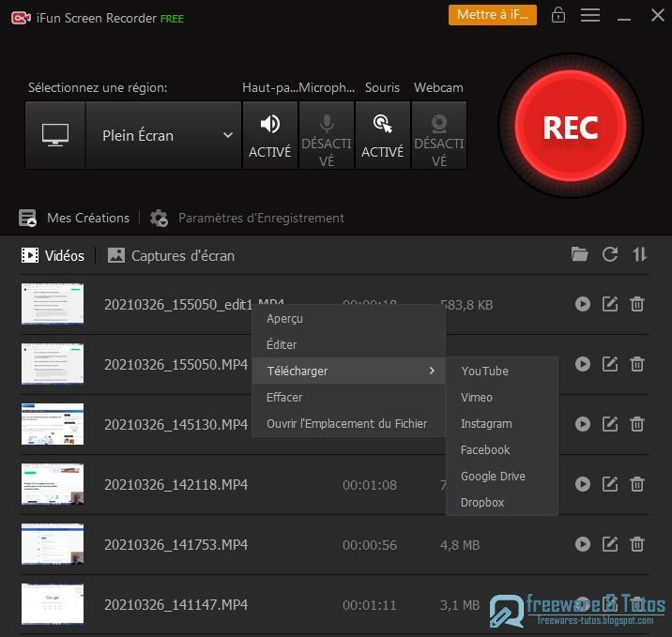
Task: Click thumbnail of 20210326_141147.MP4
Action: point(53,603)
